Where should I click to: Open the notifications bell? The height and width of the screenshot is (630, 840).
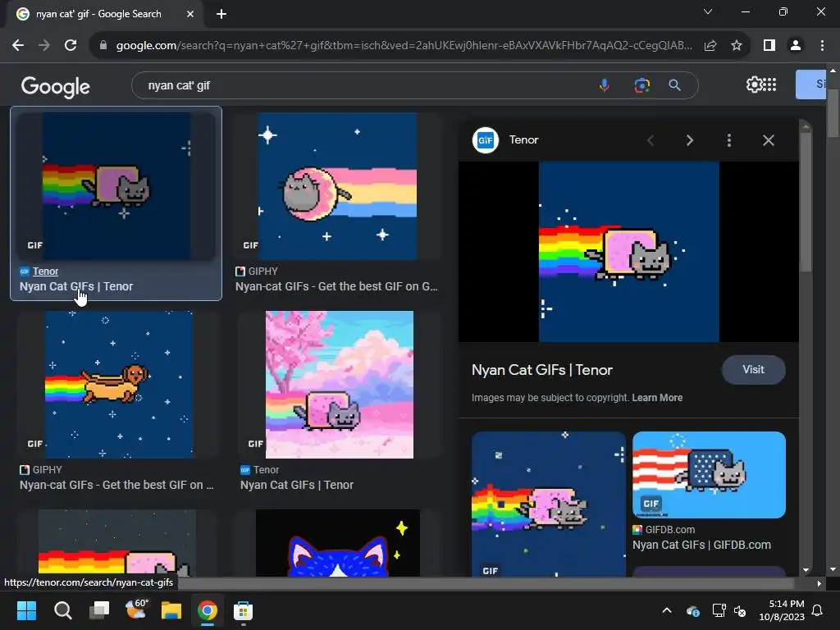(818, 610)
